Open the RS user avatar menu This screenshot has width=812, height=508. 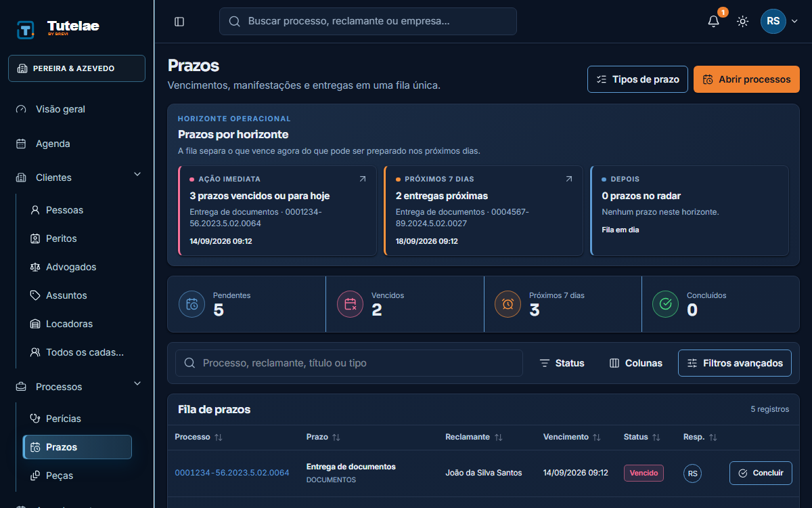coord(773,21)
